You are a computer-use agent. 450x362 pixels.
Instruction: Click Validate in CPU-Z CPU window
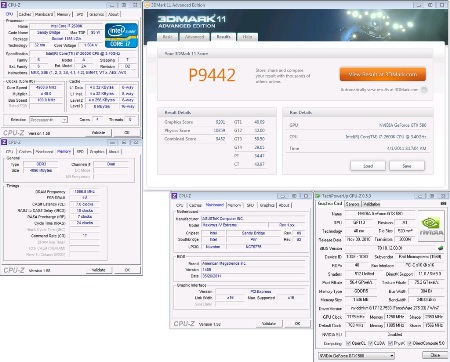tap(98, 133)
